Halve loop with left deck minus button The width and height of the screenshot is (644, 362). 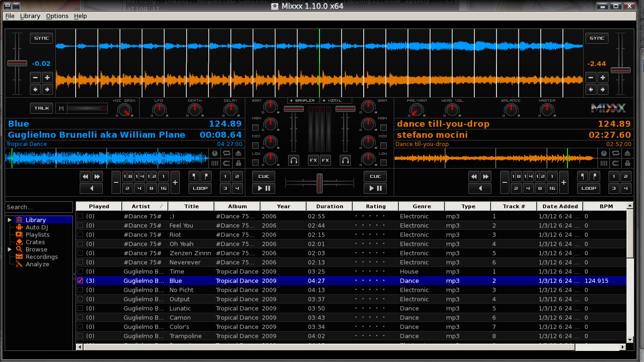[x=117, y=182]
